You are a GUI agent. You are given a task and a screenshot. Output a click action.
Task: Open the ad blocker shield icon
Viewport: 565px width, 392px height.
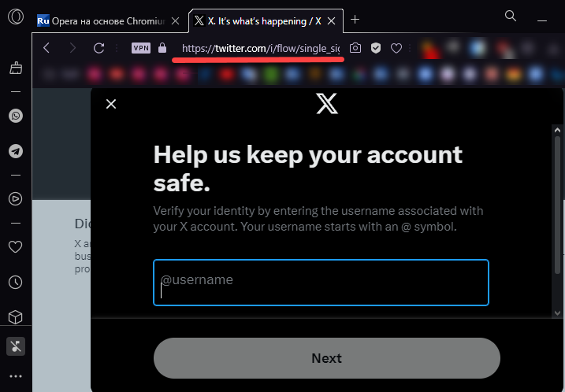(x=376, y=48)
